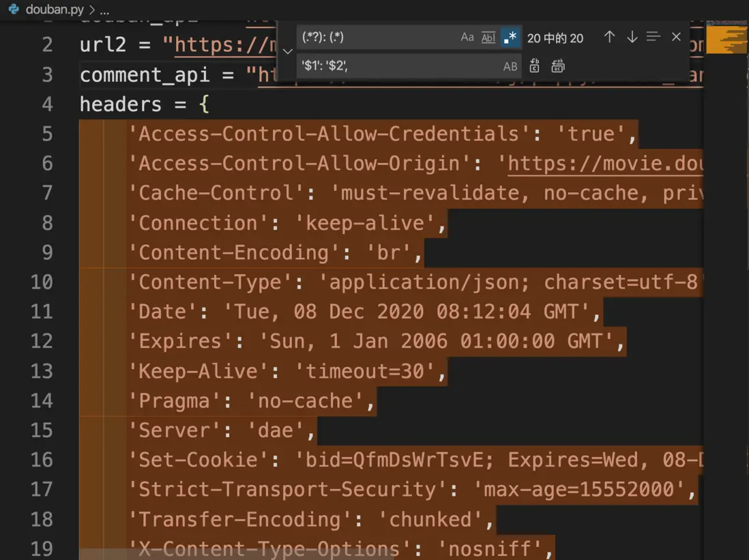Go to next match arrow
749x560 pixels.
tap(632, 37)
